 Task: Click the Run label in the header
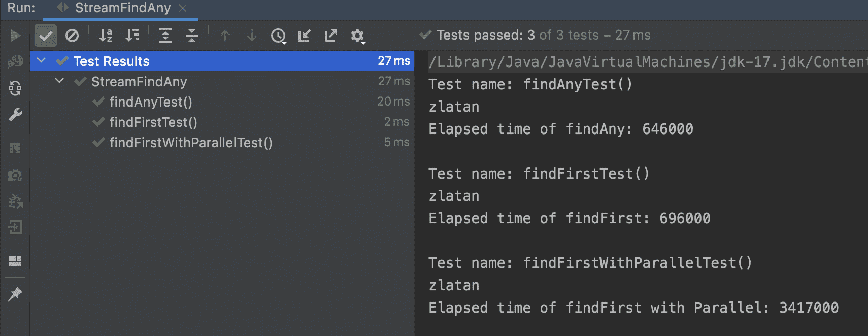[21, 8]
